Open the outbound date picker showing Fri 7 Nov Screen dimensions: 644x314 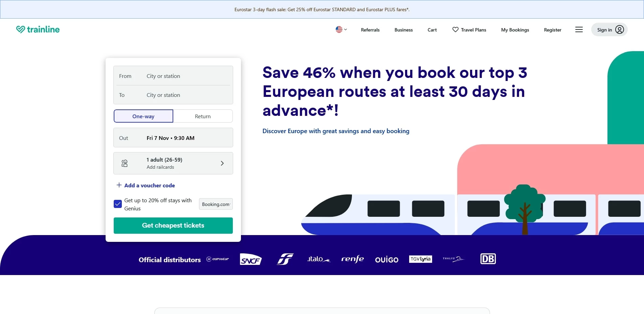click(x=173, y=138)
